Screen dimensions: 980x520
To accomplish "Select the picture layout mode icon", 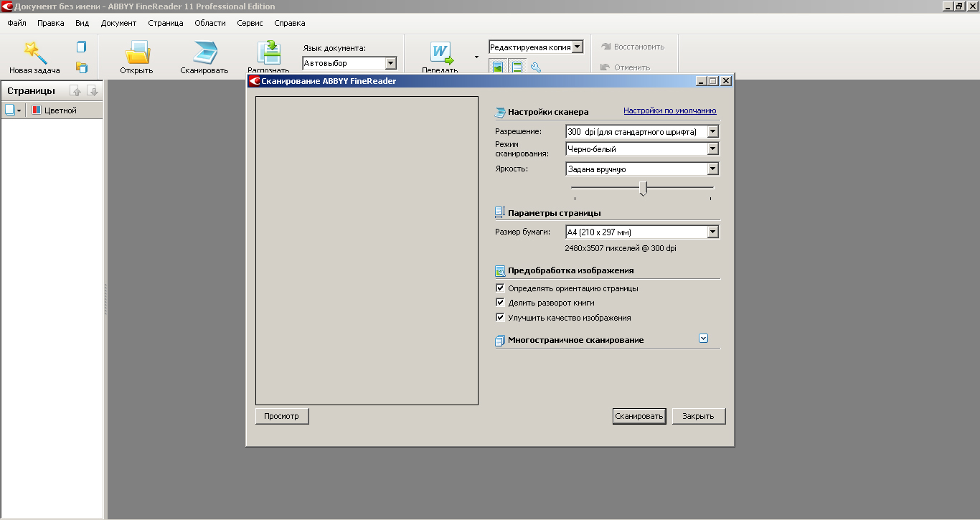I will 497,67.
